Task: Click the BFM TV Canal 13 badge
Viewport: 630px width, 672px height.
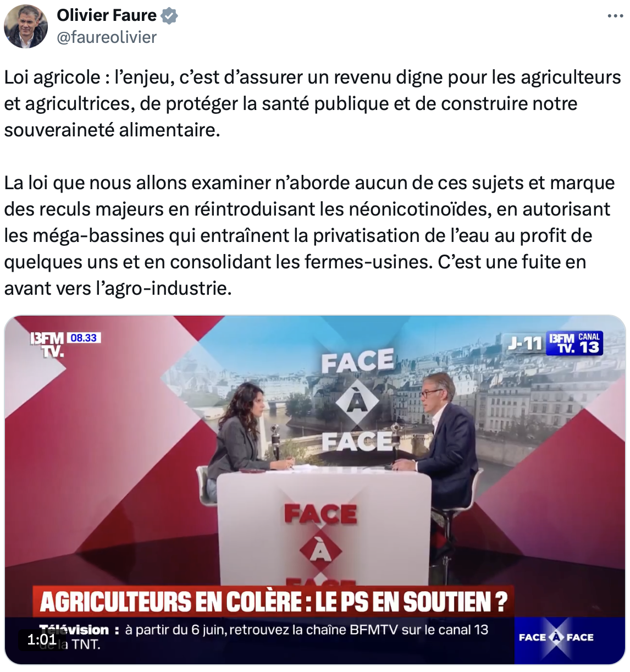Action: pos(574,343)
